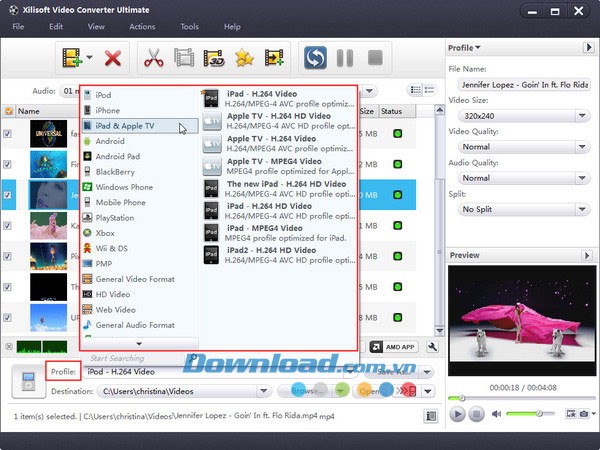Toggle the preview fullscreen icon

coord(571,414)
